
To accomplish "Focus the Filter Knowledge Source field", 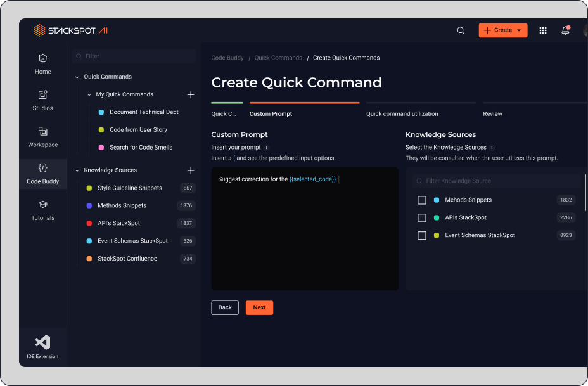I will pyautogui.click(x=497, y=181).
